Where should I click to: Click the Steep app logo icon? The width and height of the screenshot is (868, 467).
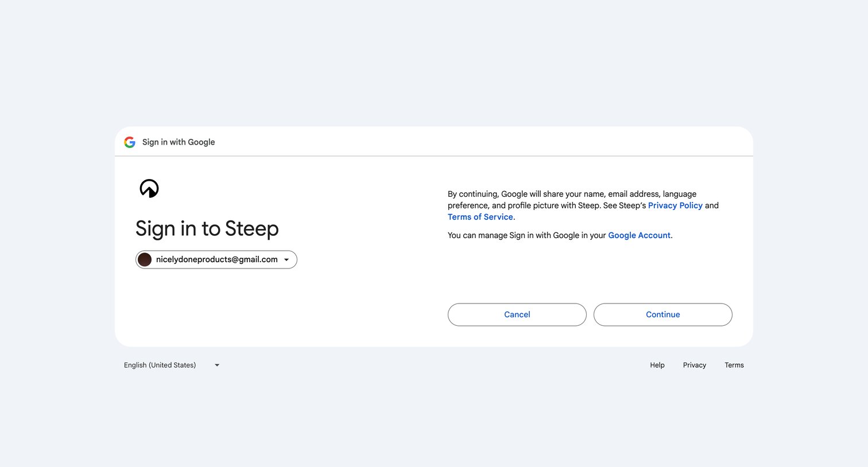[x=149, y=188]
